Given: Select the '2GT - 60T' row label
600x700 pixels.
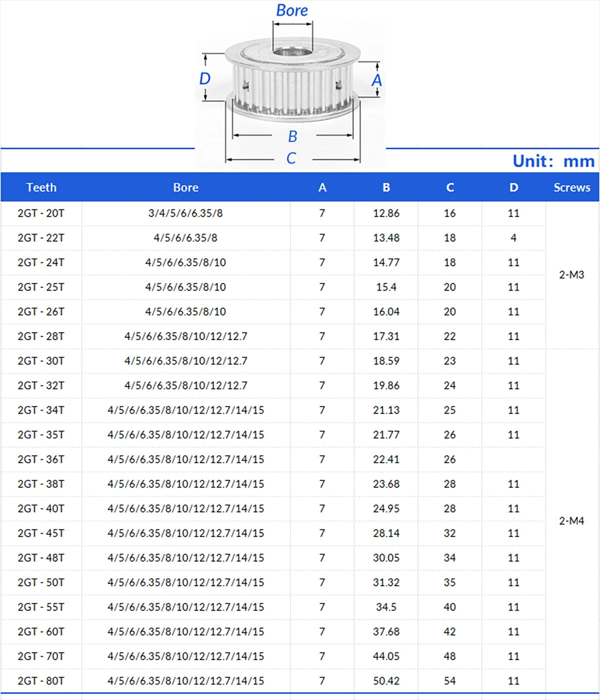Looking at the screenshot, I should 41,632.
